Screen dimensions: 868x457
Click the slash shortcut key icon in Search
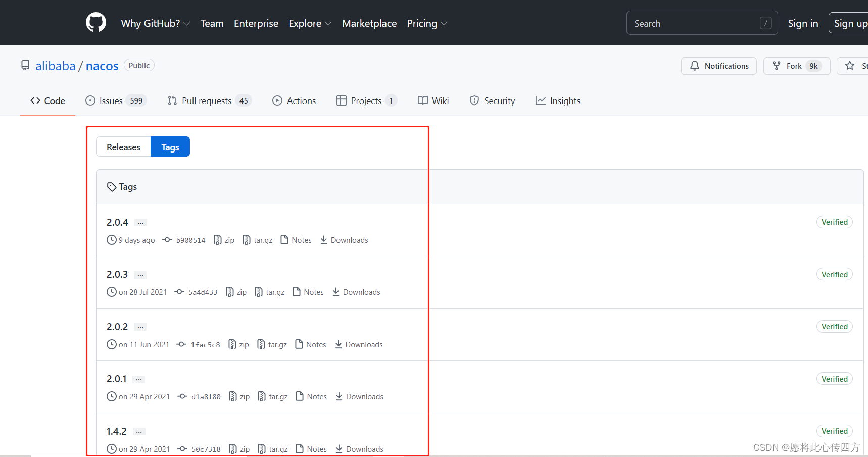[765, 23]
